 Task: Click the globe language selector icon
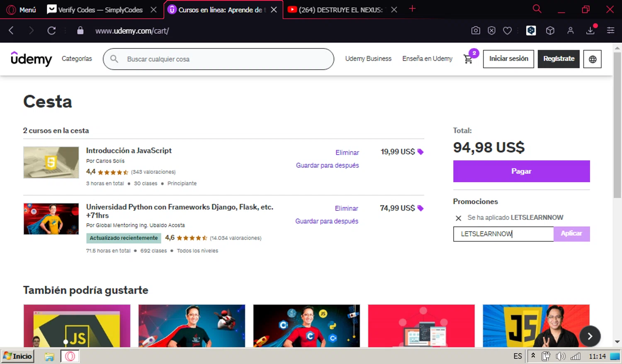click(592, 59)
